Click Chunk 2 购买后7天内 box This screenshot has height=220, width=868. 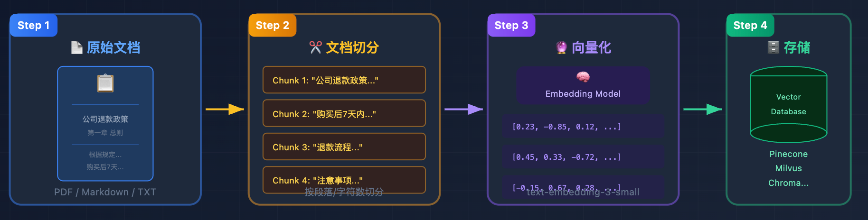pyautogui.click(x=344, y=114)
